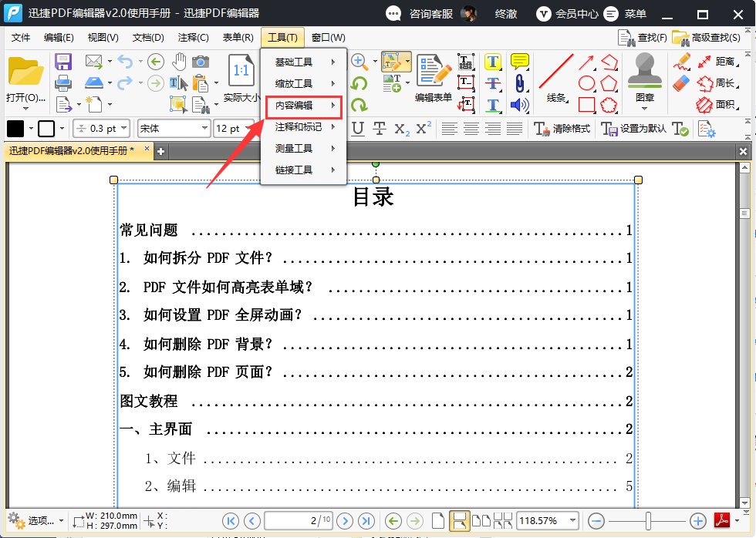Choose the red rectangle shape tool
Screen dimensions: 756x538
587,104
